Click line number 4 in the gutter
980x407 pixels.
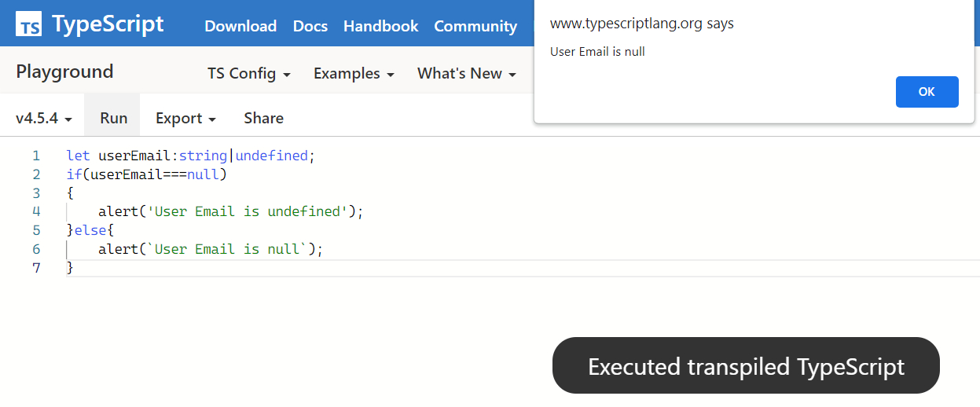coord(36,211)
